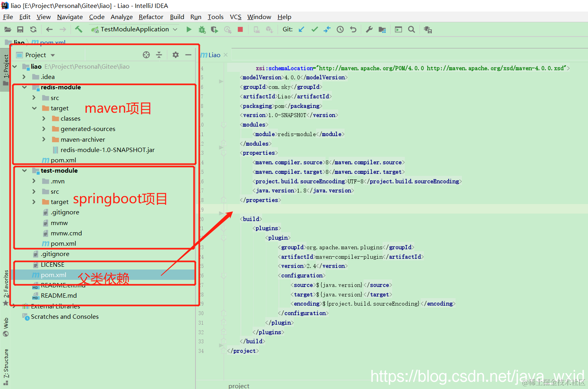588x389 pixels.
Task: Toggle the 1: Project tool window
Action: tap(6, 70)
